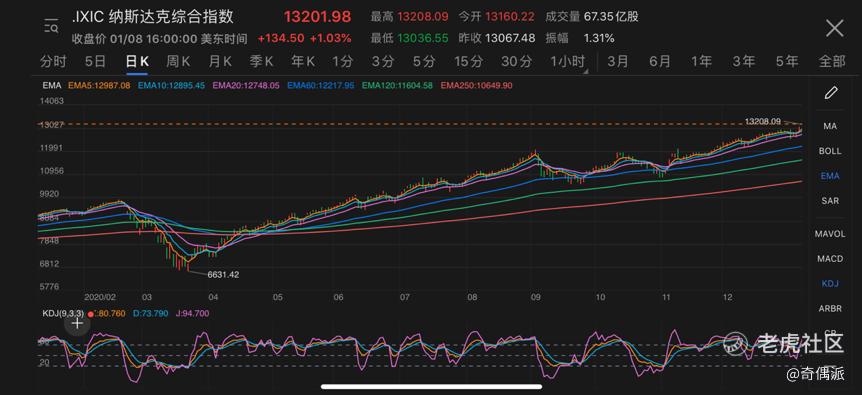Tap the current price 13201.98
This screenshot has height=395, width=862.
click(x=317, y=17)
